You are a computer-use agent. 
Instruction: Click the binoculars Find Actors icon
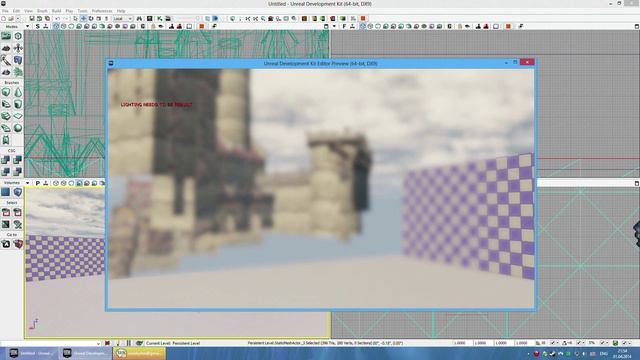139,18
